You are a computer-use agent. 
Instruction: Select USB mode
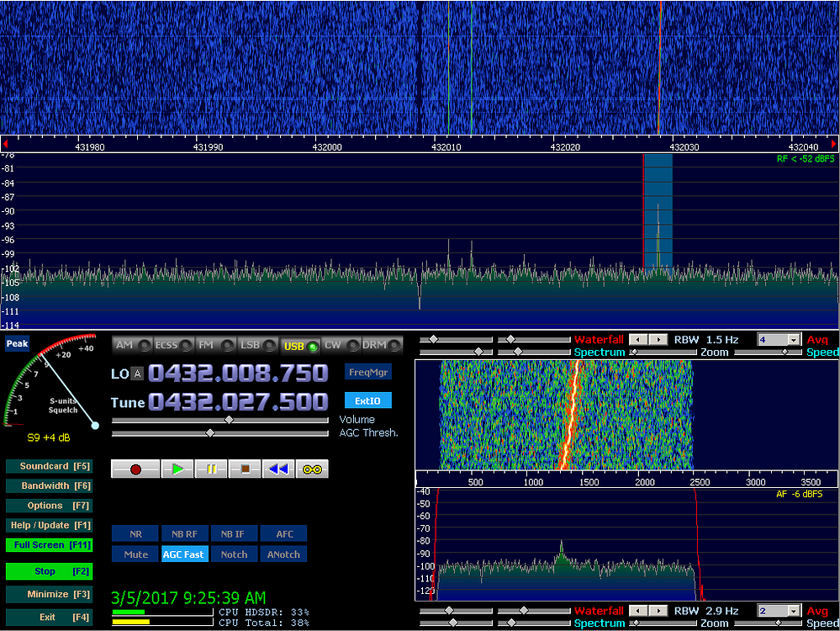click(300, 346)
